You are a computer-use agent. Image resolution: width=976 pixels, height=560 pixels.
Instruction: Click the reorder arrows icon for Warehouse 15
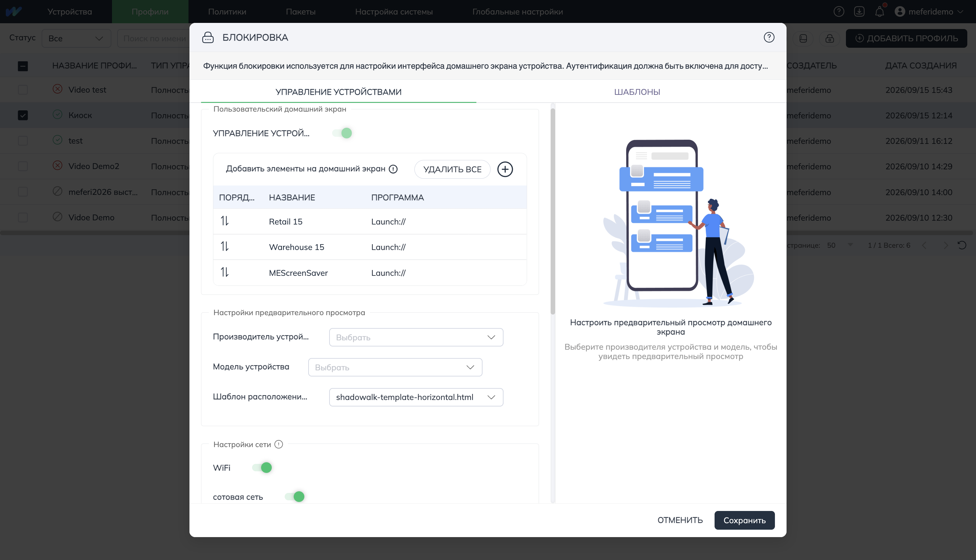225,246
